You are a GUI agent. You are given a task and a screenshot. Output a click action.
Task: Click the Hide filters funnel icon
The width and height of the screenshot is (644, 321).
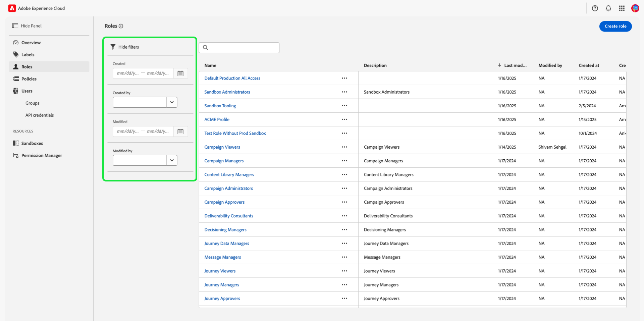pos(113,47)
